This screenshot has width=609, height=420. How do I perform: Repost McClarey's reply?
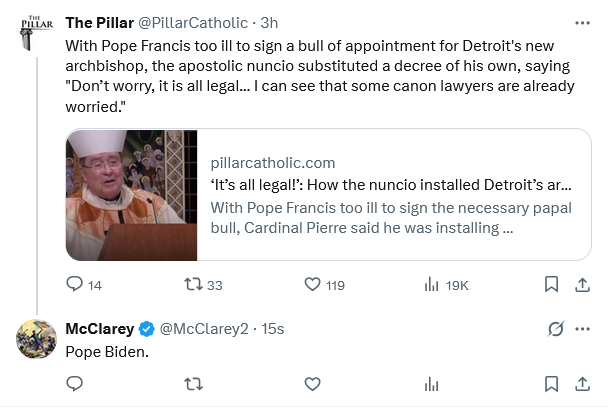[196, 383]
